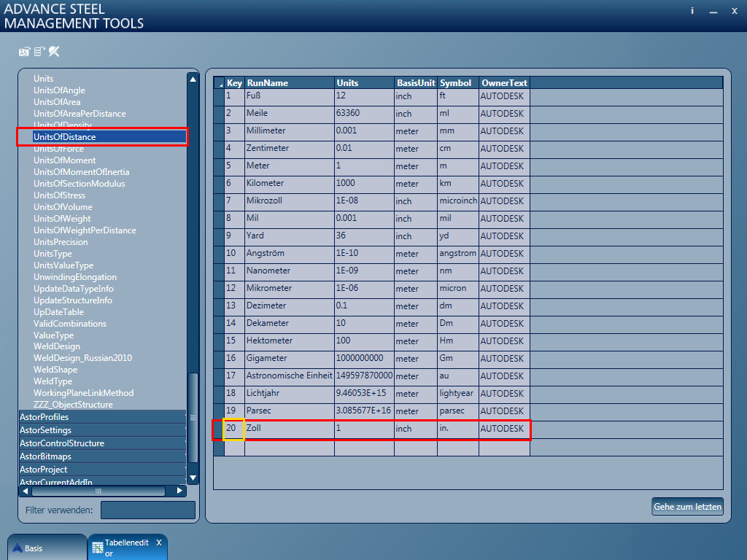The width and height of the screenshot is (747, 560).
Task: Click the Basis tab icon
Action: [18, 548]
